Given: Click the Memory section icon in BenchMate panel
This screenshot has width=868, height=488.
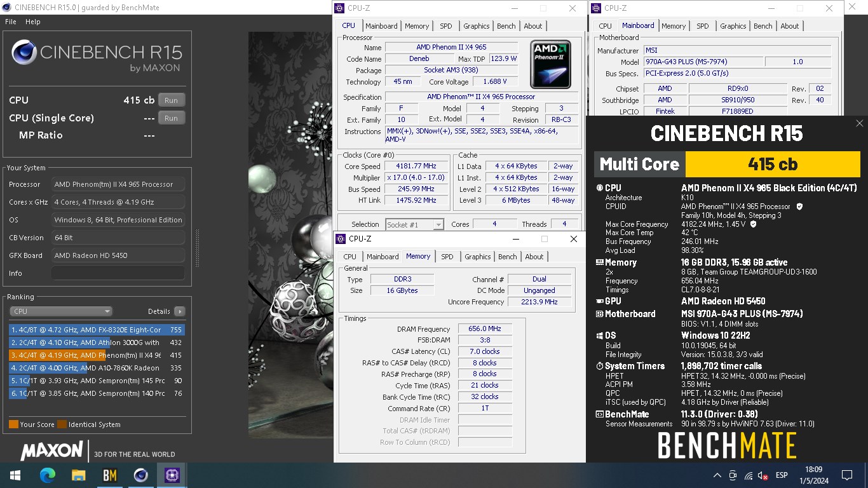Looking at the screenshot, I should (x=599, y=262).
